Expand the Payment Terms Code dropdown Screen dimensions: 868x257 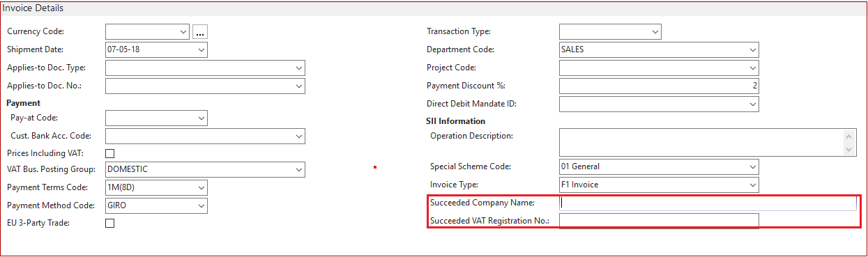[x=201, y=188]
